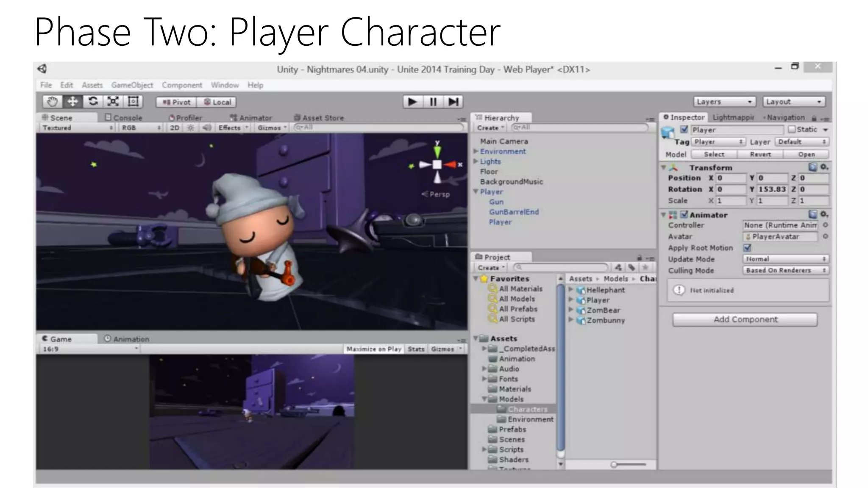Open Avatar object picker circle
The height and width of the screenshot is (488, 868).
tap(825, 236)
